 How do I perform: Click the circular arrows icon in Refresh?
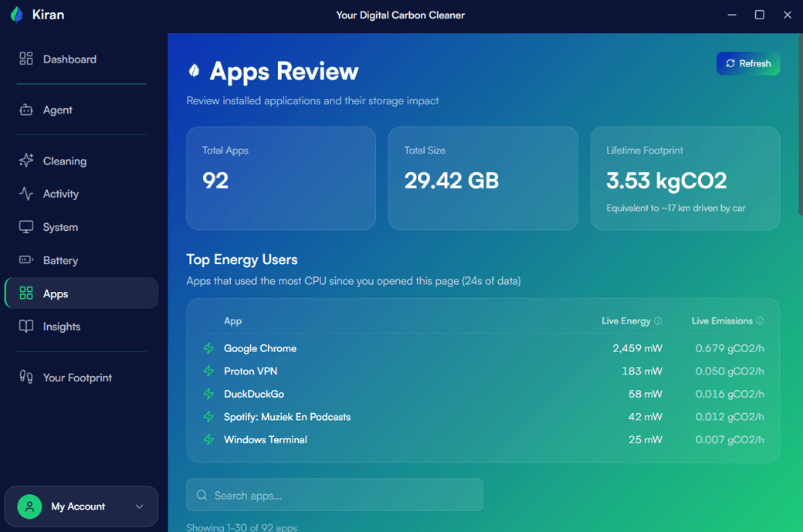pyautogui.click(x=730, y=63)
